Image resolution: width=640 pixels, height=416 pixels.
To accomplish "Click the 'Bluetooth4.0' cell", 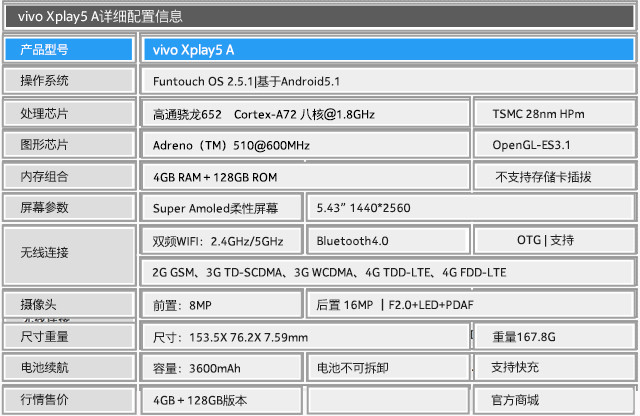I will click(387, 241).
